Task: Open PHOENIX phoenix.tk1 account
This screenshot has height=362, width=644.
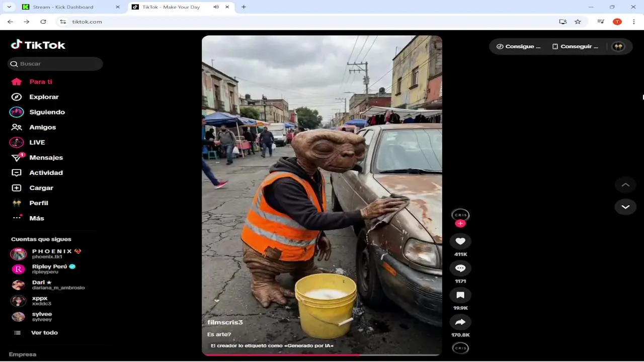Action: point(46,254)
